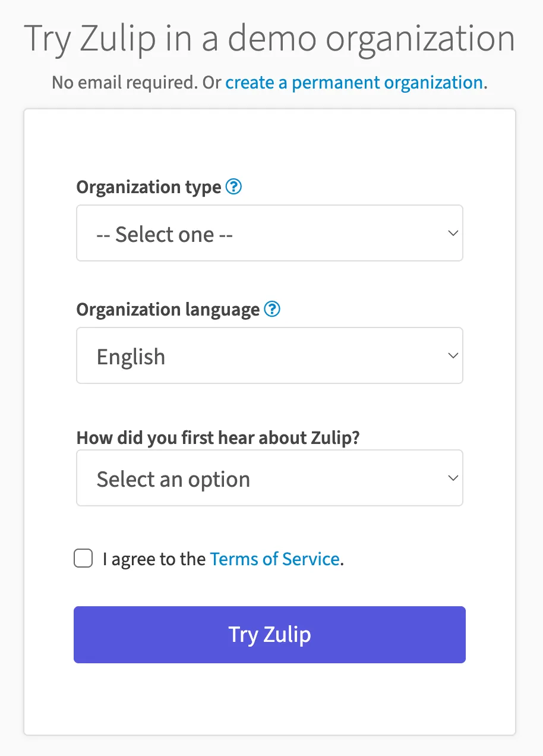543x756 pixels.
Task: Check the Terms of Service agreement checkbox
Action: click(x=83, y=559)
